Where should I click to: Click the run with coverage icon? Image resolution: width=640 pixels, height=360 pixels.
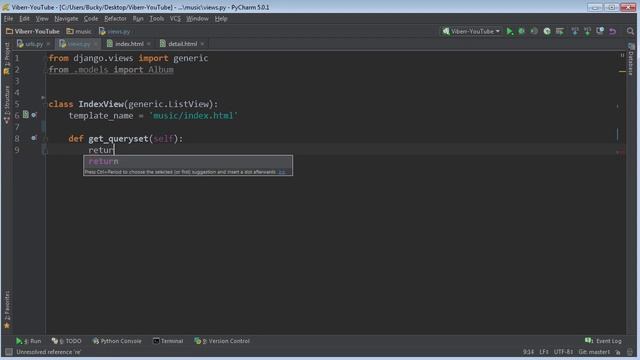534,31
